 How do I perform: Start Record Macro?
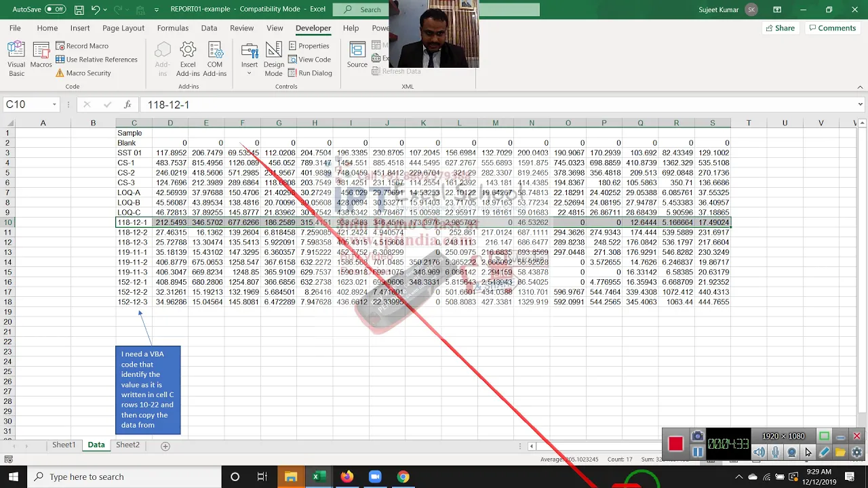point(82,46)
